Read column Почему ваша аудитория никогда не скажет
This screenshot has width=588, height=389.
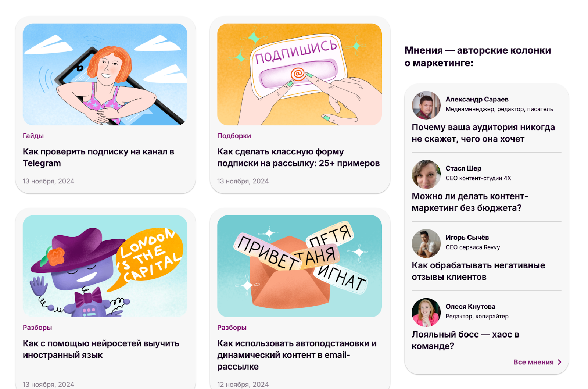[483, 133]
